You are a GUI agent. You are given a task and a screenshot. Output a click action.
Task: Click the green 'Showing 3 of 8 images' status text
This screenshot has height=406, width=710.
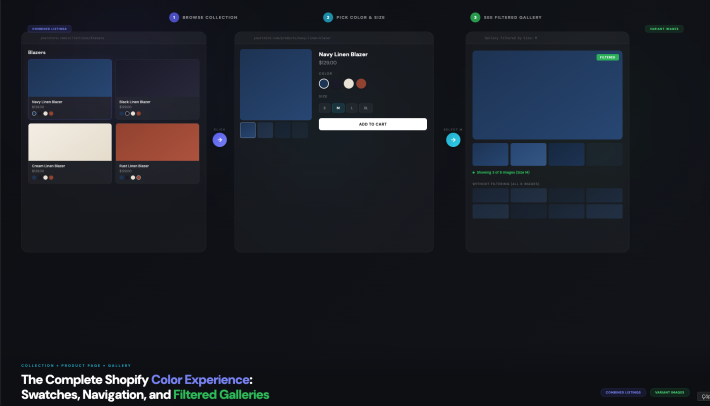[503, 172]
